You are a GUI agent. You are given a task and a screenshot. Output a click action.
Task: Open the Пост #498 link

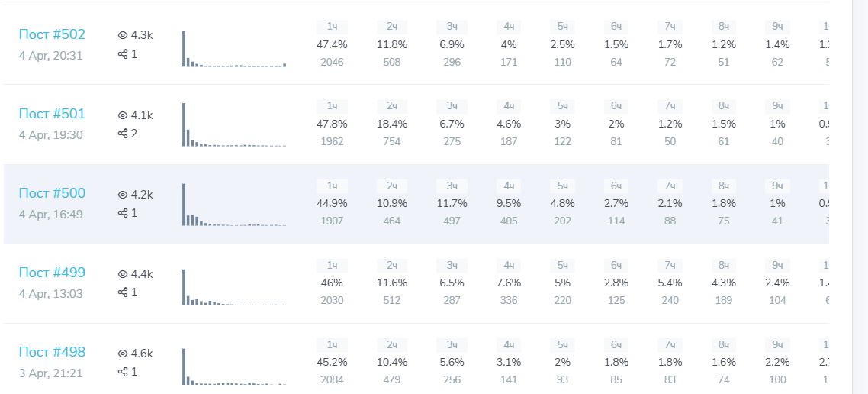click(x=52, y=352)
